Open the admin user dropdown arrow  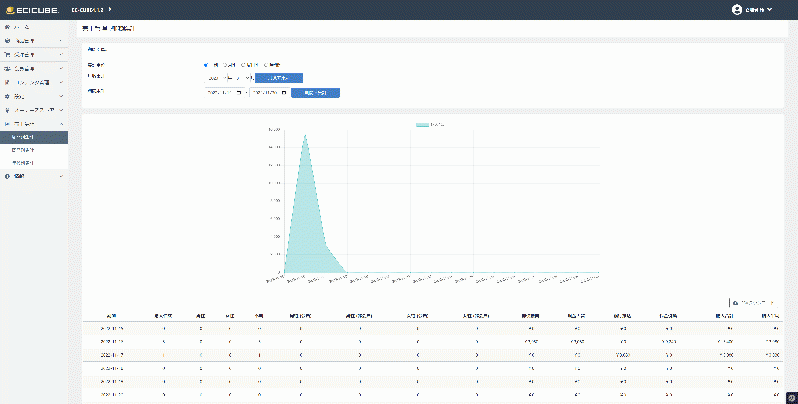(x=770, y=10)
